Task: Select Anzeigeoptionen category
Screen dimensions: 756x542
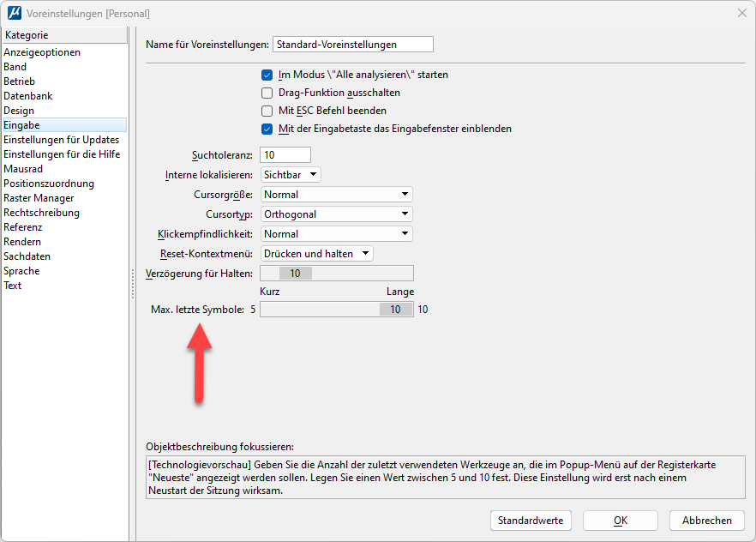Action: pyautogui.click(x=64, y=52)
